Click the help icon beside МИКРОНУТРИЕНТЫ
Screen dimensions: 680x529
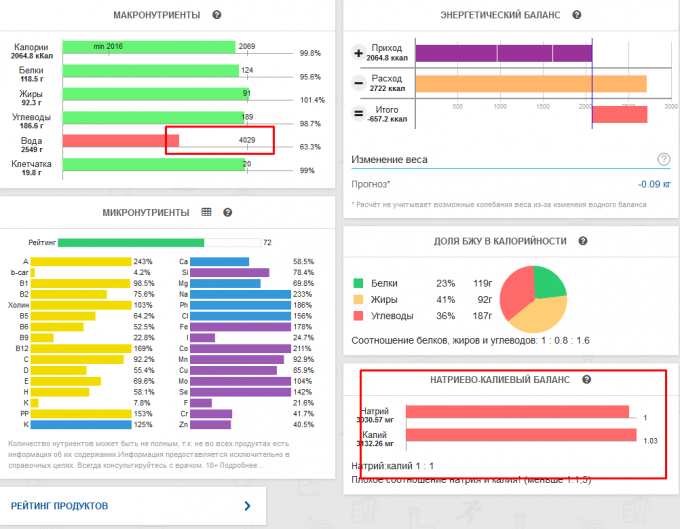[x=228, y=212]
